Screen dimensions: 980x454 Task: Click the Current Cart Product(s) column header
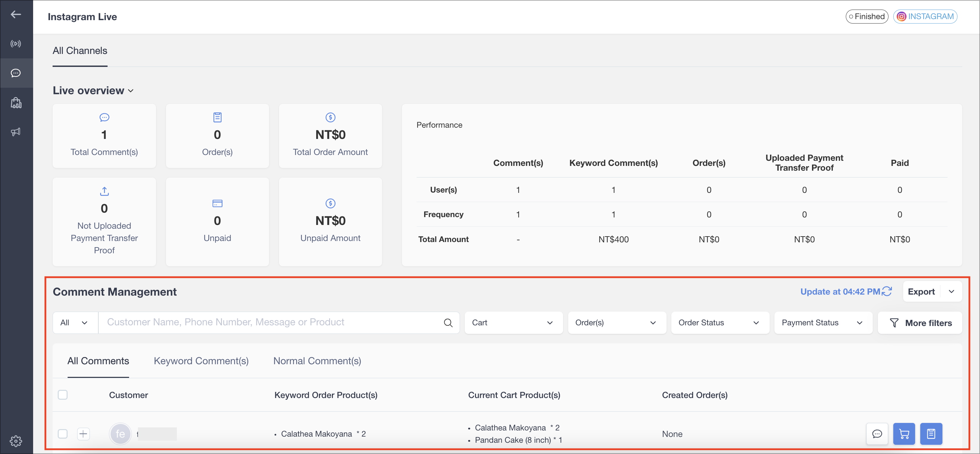tap(514, 395)
